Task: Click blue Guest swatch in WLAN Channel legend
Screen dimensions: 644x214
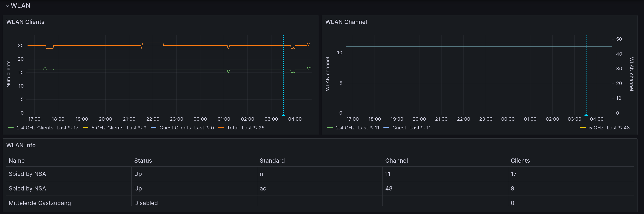Action: pos(386,128)
